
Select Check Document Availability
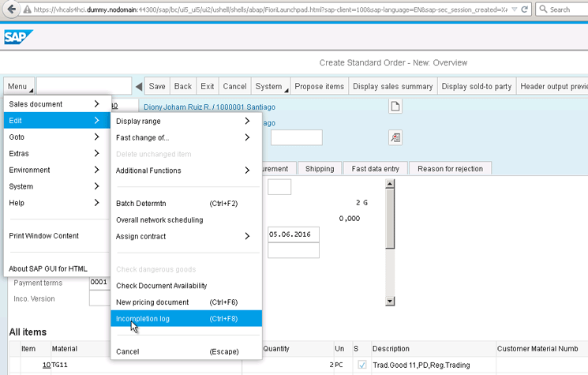(x=186, y=286)
